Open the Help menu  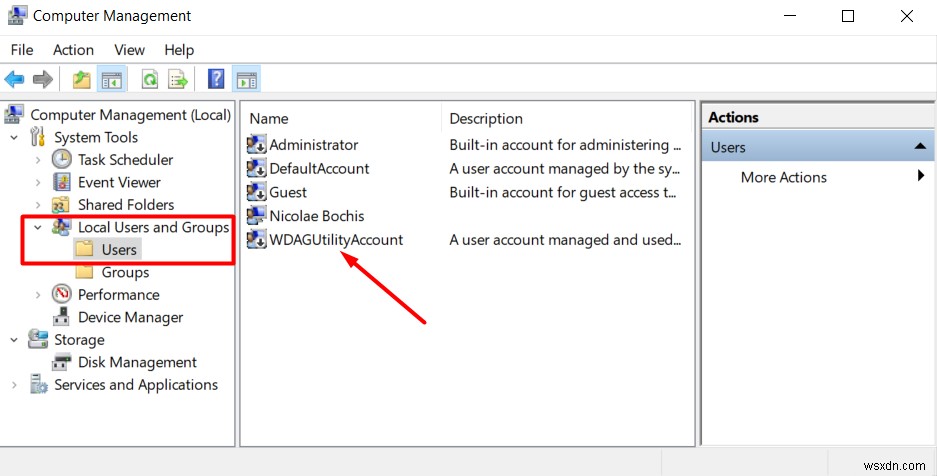(179, 50)
